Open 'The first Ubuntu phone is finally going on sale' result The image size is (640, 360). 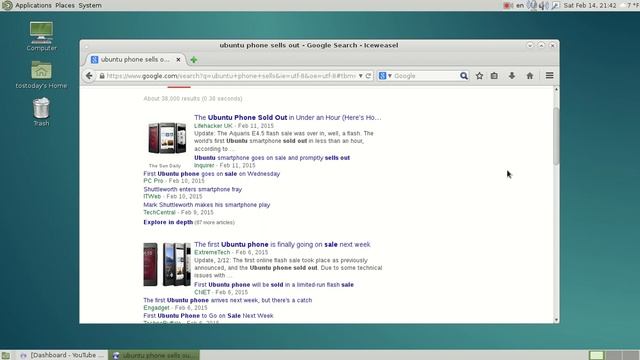pyautogui.click(x=282, y=244)
